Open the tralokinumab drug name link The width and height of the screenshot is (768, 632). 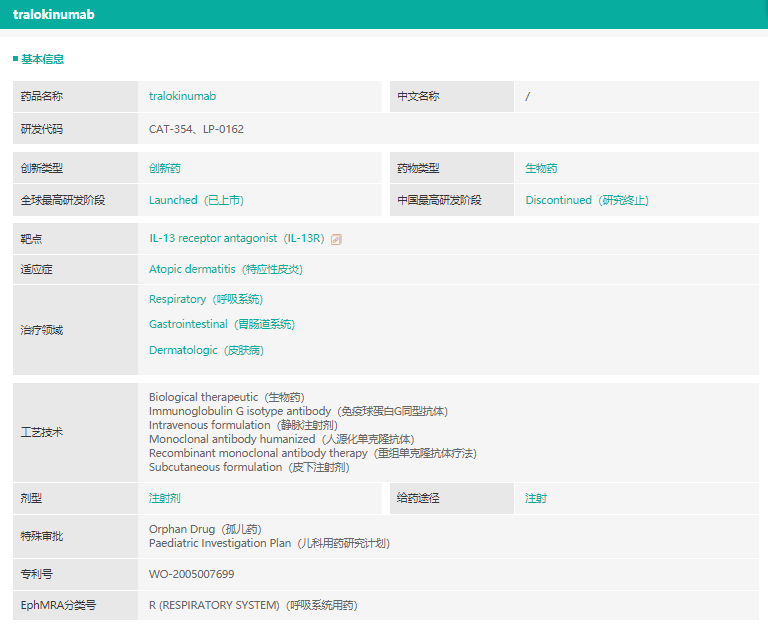point(182,96)
